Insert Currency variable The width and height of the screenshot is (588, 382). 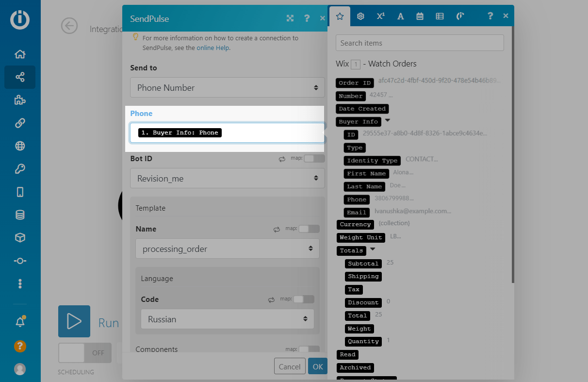tap(356, 225)
